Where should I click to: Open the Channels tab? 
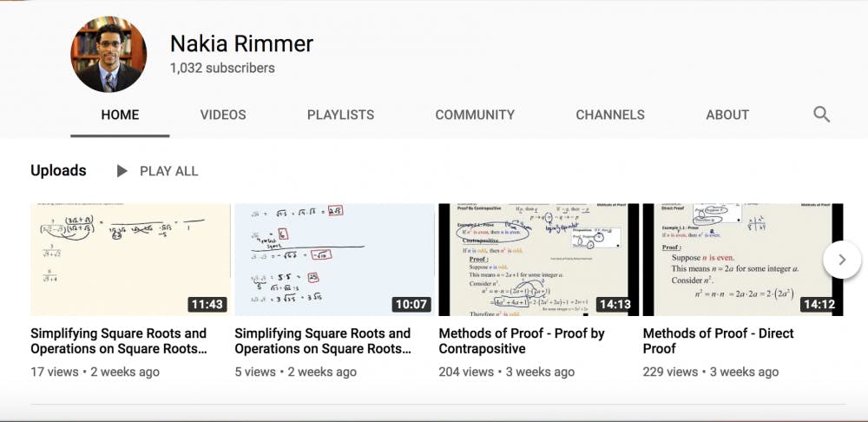point(610,115)
